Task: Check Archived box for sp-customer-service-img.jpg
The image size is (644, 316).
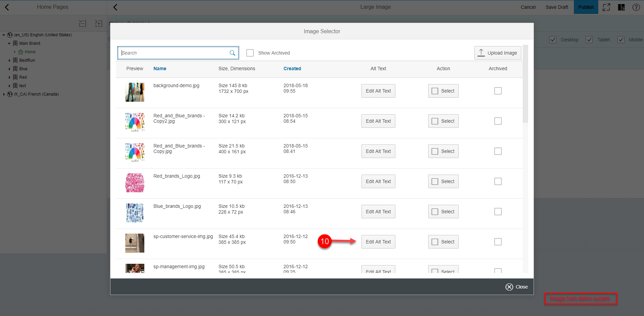Action: coord(498,242)
